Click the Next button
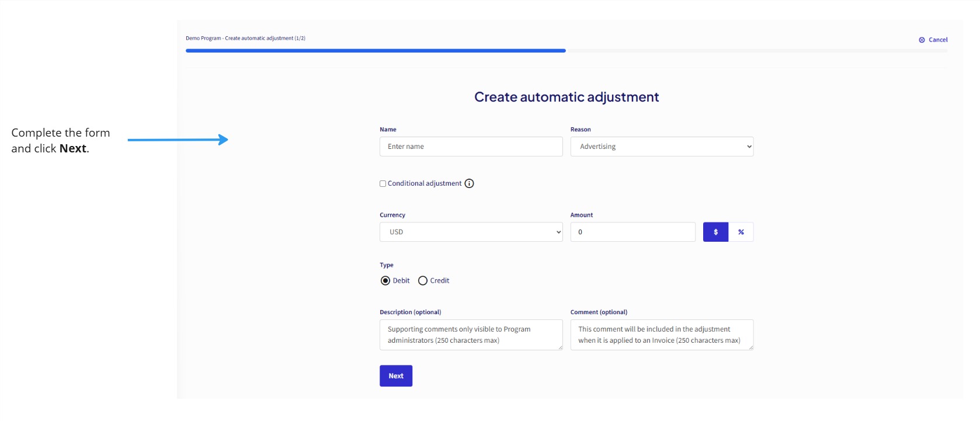 click(x=396, y=376)
